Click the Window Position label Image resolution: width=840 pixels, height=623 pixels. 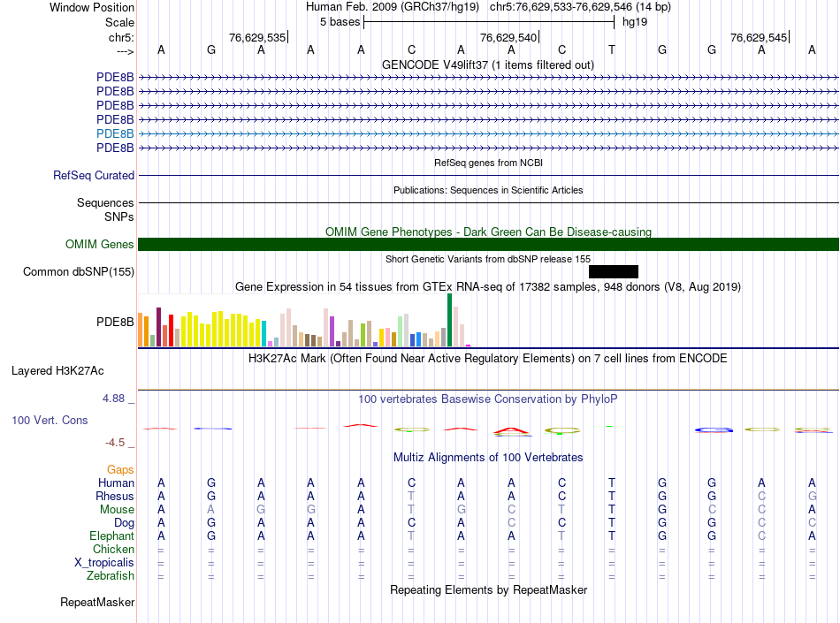tap(92, 7)
